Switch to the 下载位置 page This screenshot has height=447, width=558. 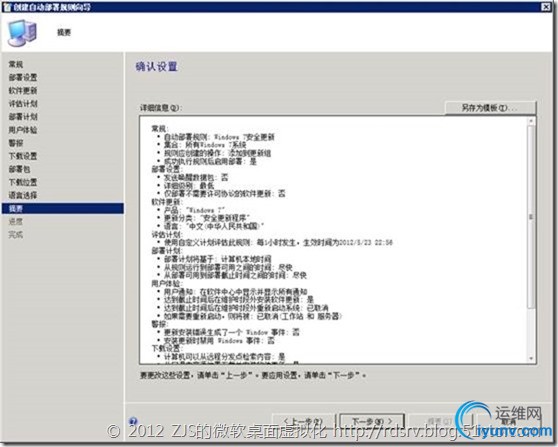[23, 182]
